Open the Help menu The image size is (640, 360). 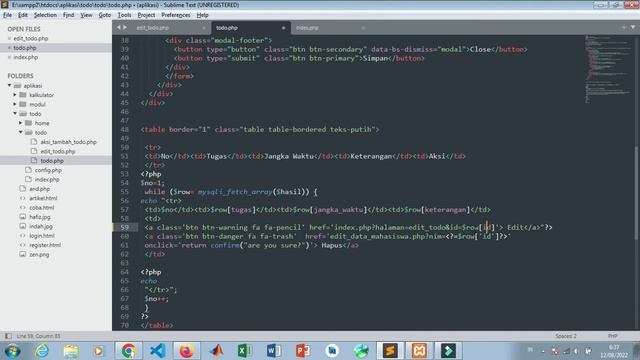click(202, 15)
